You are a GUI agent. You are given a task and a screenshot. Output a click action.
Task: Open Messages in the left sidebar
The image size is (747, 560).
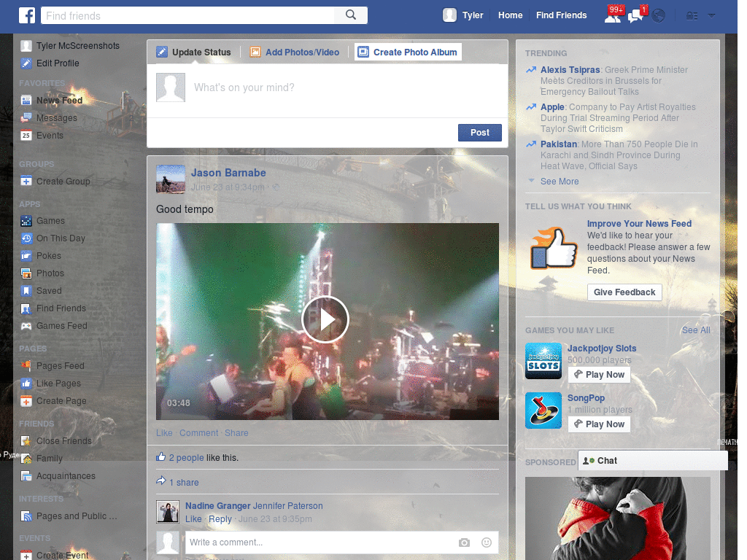[49, 117]
